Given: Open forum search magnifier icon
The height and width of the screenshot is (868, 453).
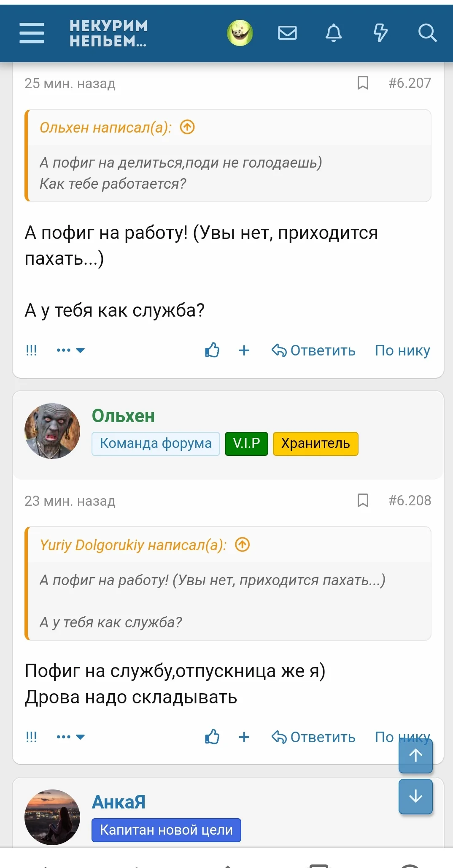Looking at the screenshot, I should (427, 33).
